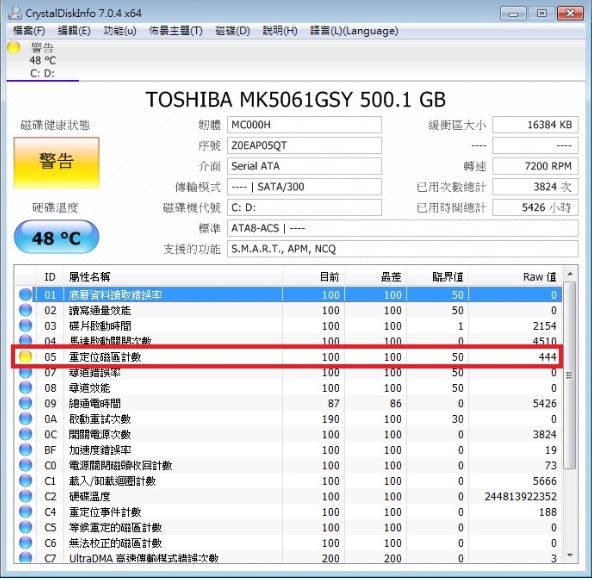The width and height of the screenshot is (592, 580).
Task: Select the 加速度錯誤率 attribute row
Action: [288, 450]
